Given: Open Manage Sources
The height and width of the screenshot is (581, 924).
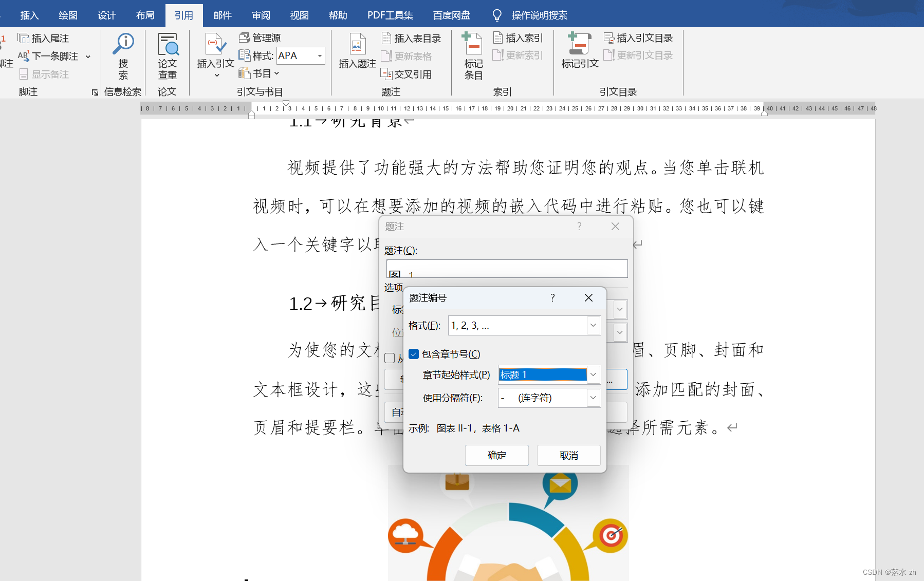Looking at the screenshot, I should (261, 38).
